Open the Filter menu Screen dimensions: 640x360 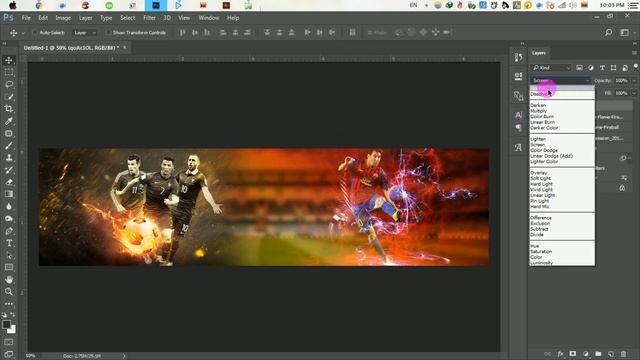pos(149,18)
